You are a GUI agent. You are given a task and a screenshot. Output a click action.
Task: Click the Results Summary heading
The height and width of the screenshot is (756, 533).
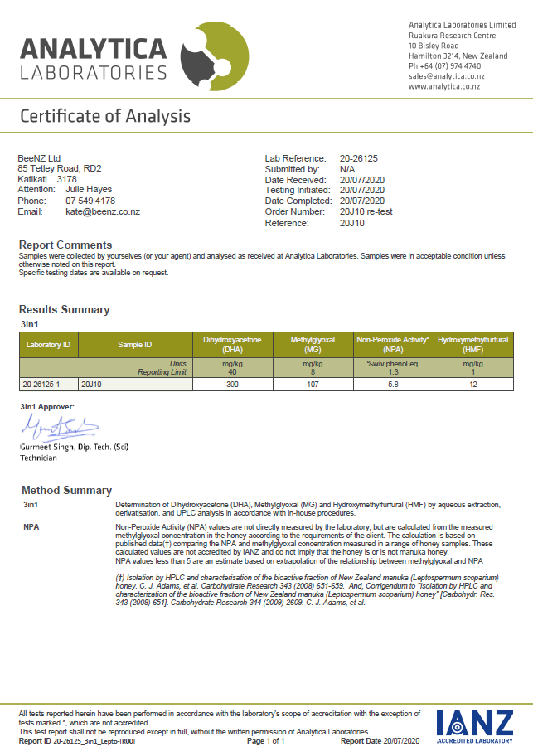pyautogui.click(x=64, y=309)
